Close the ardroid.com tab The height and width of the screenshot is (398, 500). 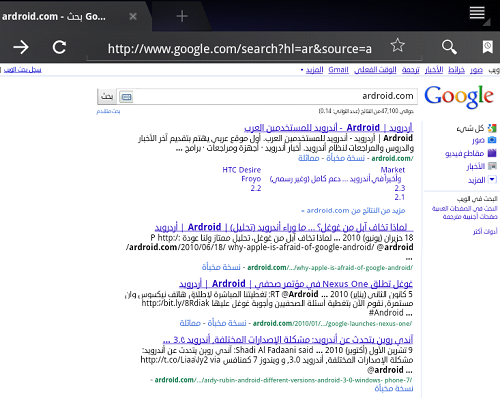pyautogui.click(x=133, y=16)
